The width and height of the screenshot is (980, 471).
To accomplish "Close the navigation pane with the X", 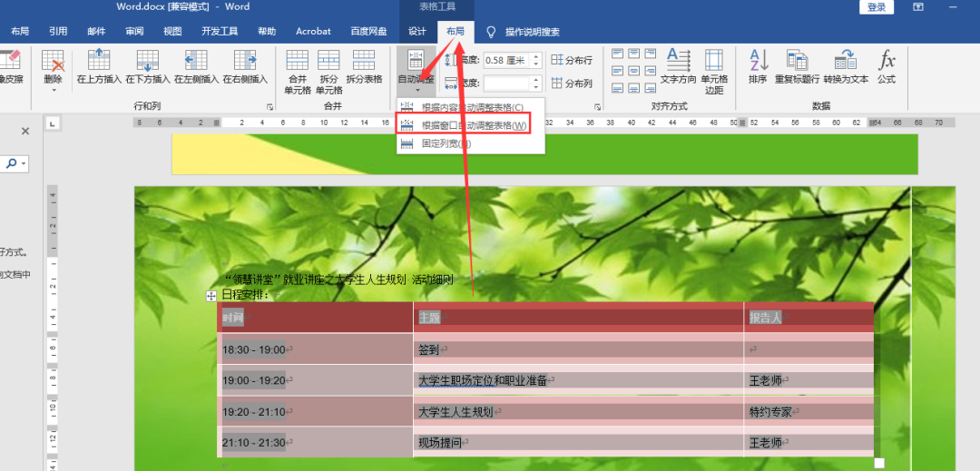I will [25, 132].
